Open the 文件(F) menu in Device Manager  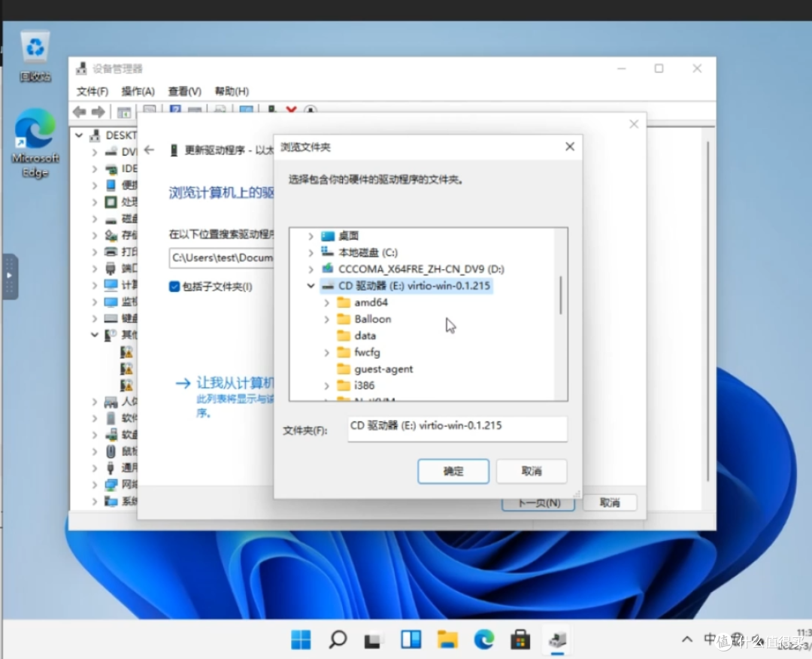tap(92, 91)
